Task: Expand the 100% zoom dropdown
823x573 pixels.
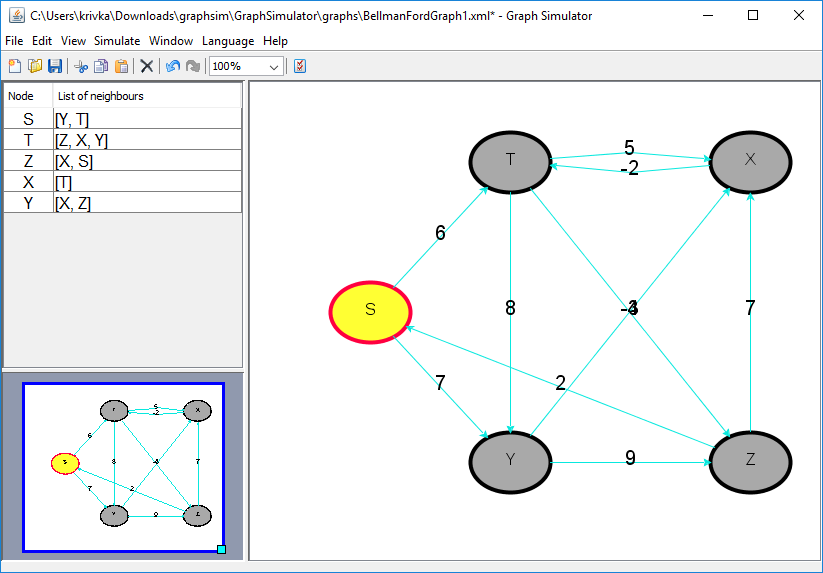Action: [274, 66]
